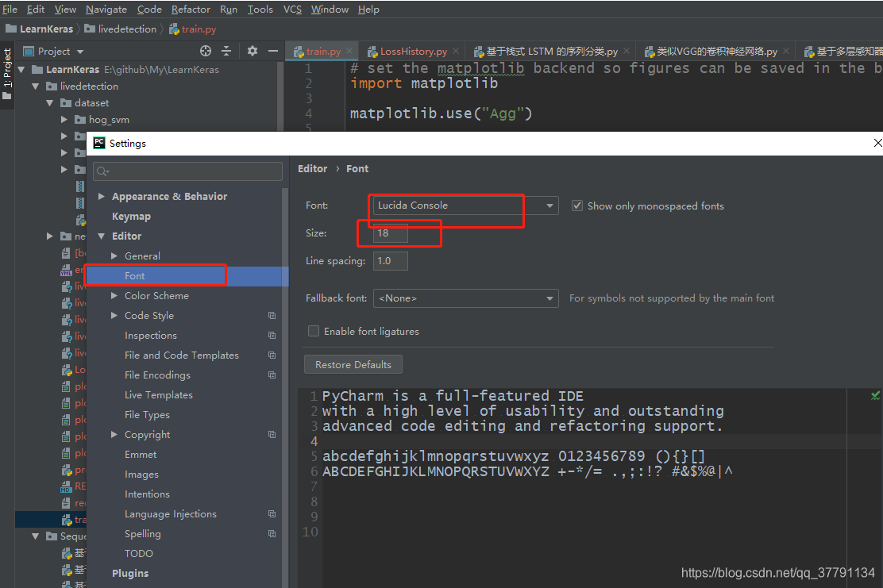
Task: Click the copy icon beside Copyright
Action: point(272,434)
